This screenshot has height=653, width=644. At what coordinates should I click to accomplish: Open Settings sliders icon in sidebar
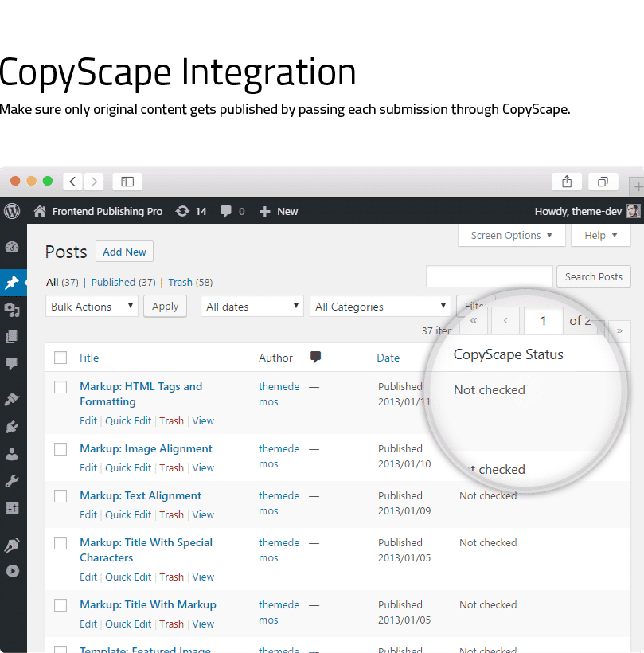[x=12, y=508]
